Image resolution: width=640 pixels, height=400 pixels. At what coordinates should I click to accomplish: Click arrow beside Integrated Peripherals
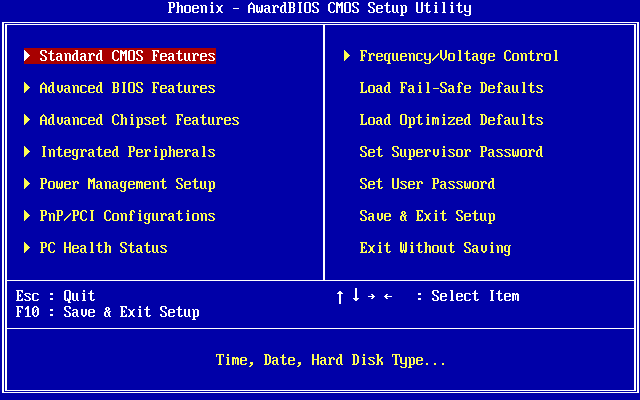click(27, 152)
